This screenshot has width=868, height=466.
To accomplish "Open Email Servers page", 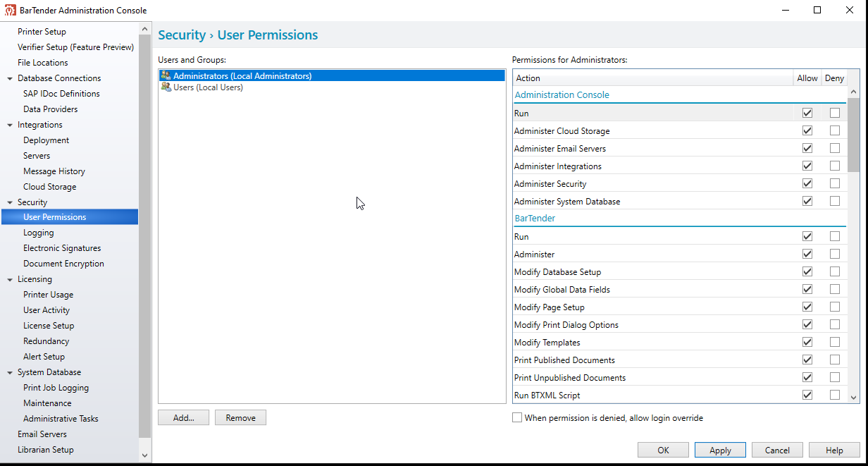I will 42,434.
